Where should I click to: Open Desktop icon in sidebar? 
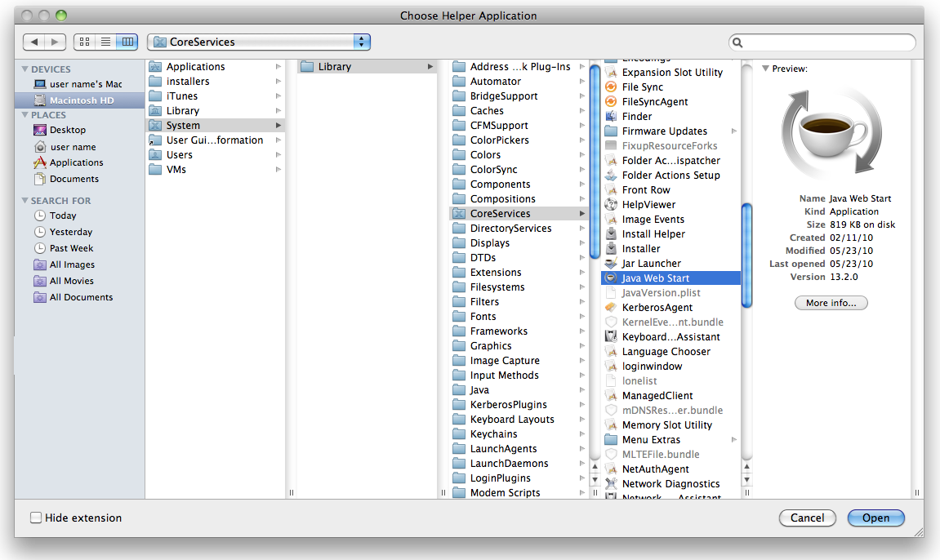click(x=40, y=130)
